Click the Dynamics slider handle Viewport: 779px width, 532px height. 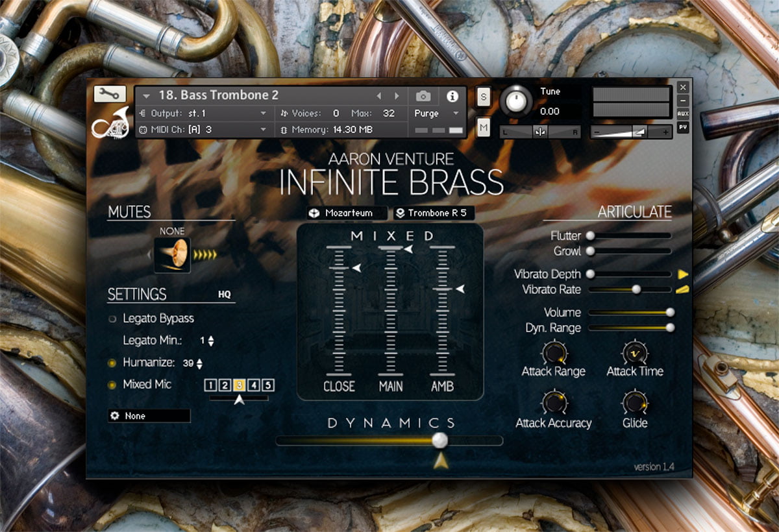pos(440,441)
